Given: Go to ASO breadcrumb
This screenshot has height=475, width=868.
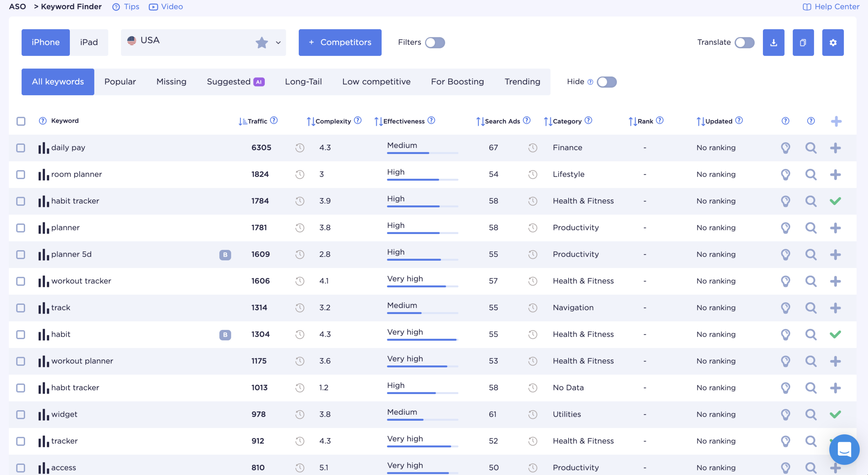Looking at the screenshot, I should pos(17,7).
